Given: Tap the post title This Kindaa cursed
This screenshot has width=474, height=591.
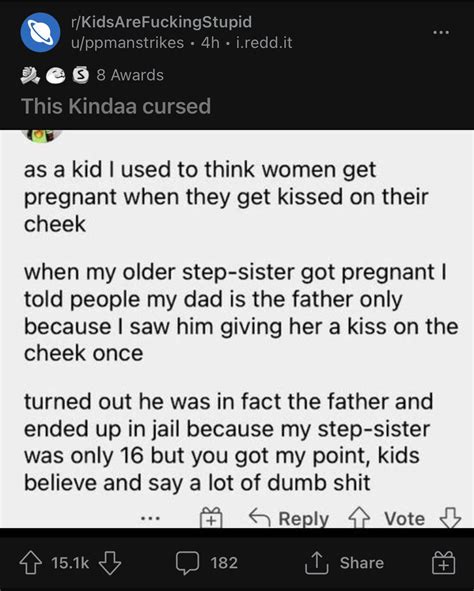Looking at the screenshot, I should pos(116,106).
